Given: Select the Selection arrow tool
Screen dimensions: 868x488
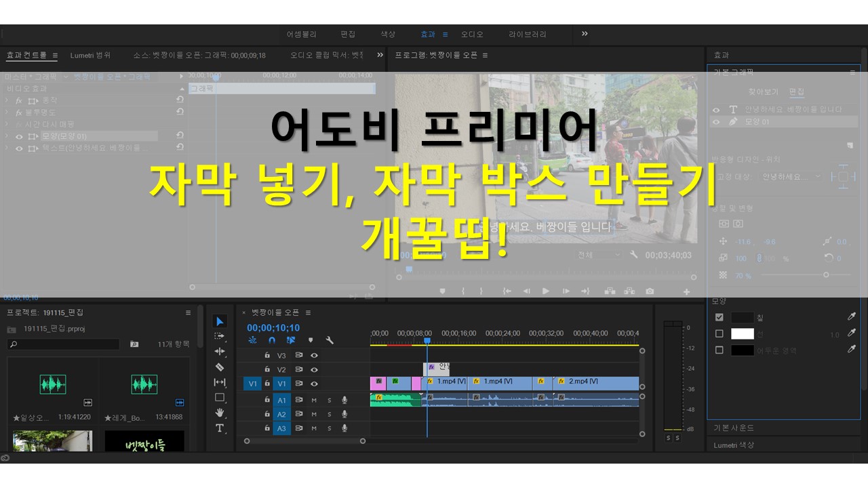Looking at the screenshot, I should click(220, 321).
